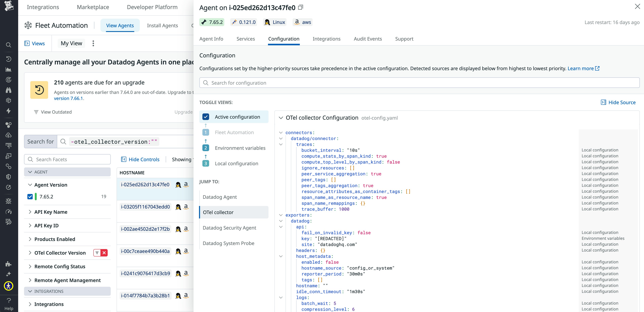Click the Fleet Automation gear icon
Image resolution: width=644 pixels, height=312 pixels.
[28, 25]
